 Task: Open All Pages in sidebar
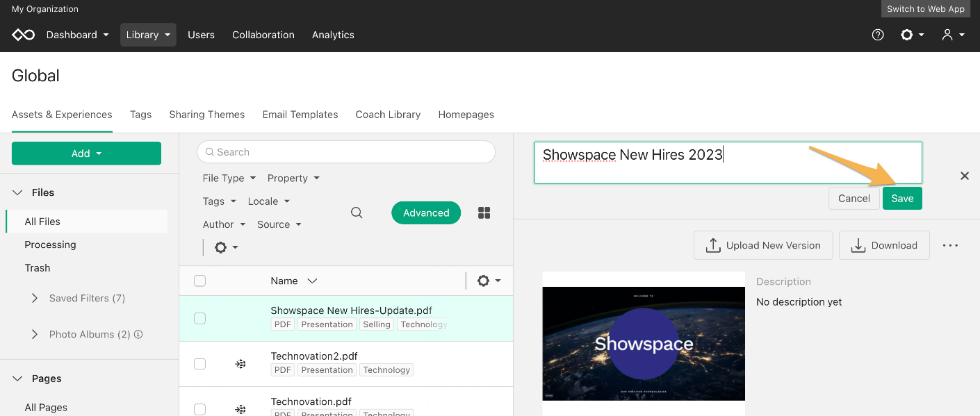point(46,408)
